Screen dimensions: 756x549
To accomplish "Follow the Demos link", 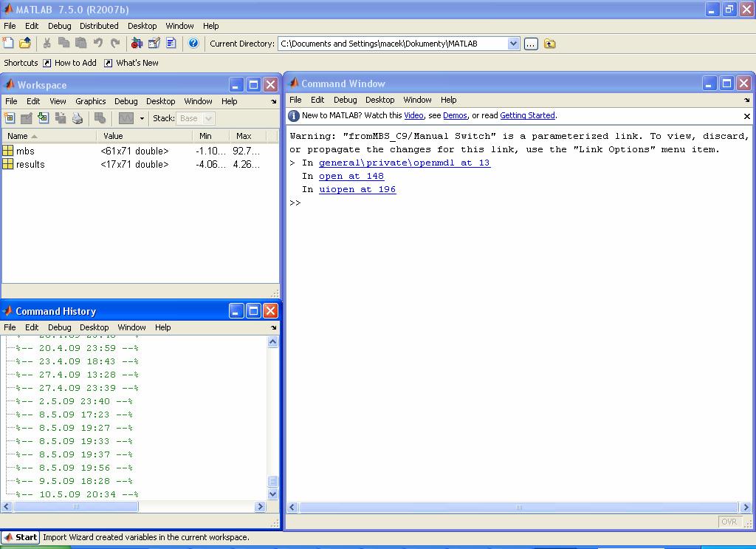I will (x=455, y=116).
